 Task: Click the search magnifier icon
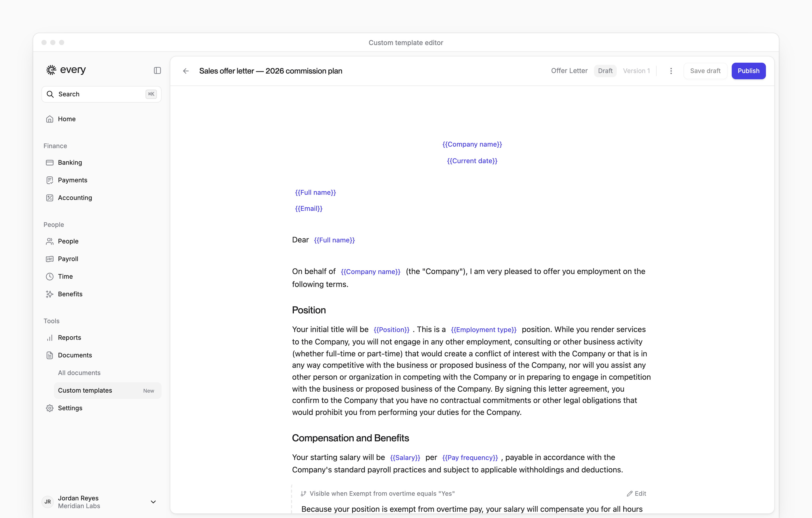50,94
